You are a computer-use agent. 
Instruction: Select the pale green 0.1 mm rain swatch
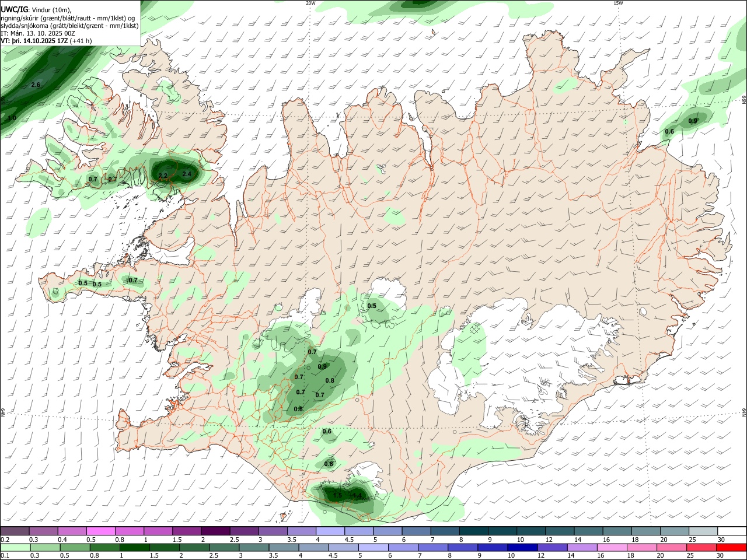pos(15,547)
